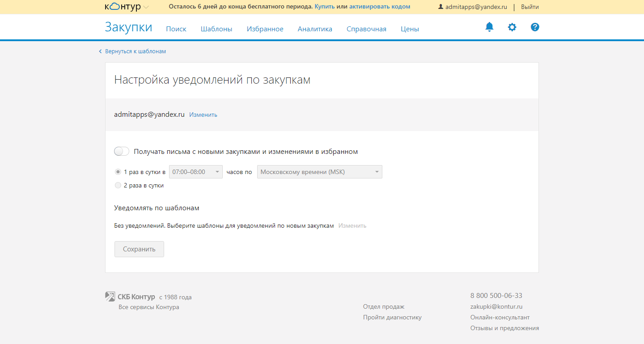Open the Аналитика menu item
Image resolution: width=644 pixels, height=344 pixels.
coord(315,29)
